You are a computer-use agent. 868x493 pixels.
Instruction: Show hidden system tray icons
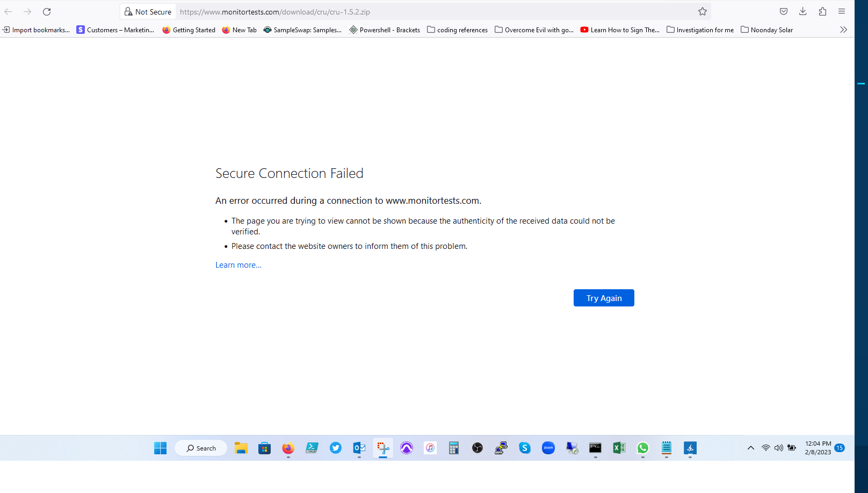751,448
